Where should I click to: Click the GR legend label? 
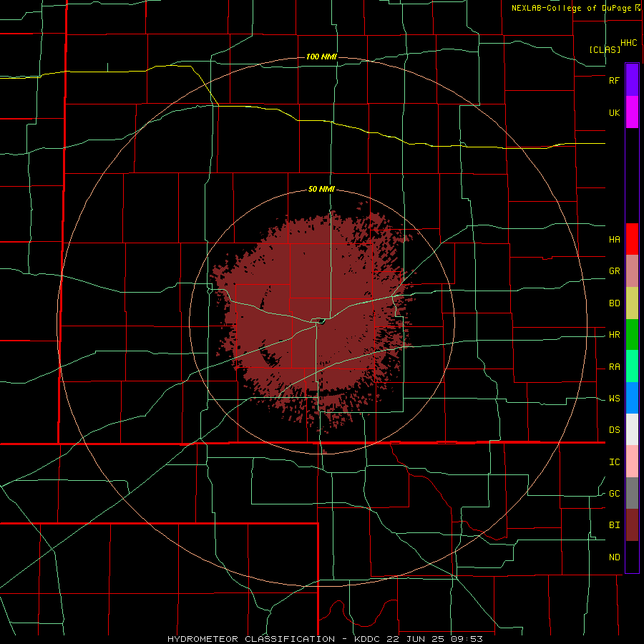tap(614, 271)
